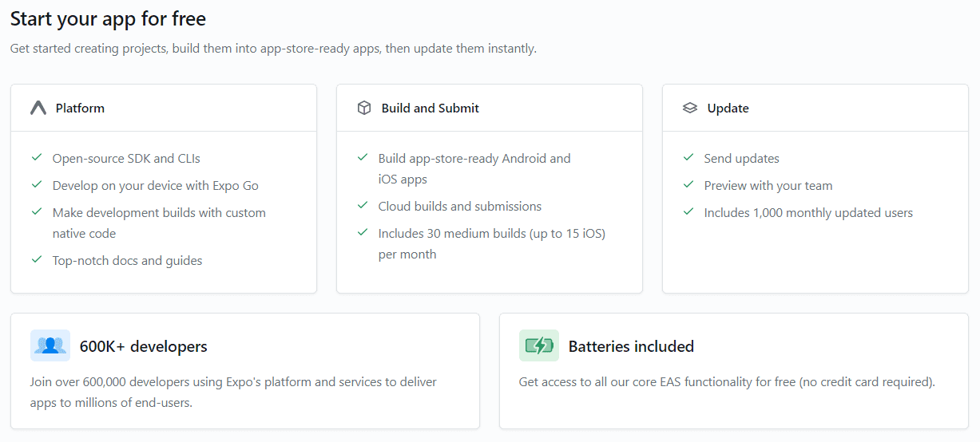Click text Make development builds with custom native code

pos(159,223)
